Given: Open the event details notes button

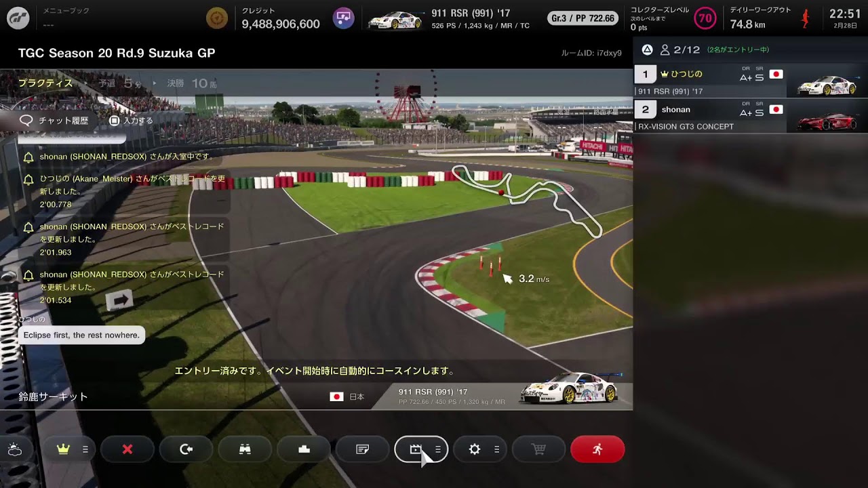Looking at the screenshot, I should tap(363, 449).
